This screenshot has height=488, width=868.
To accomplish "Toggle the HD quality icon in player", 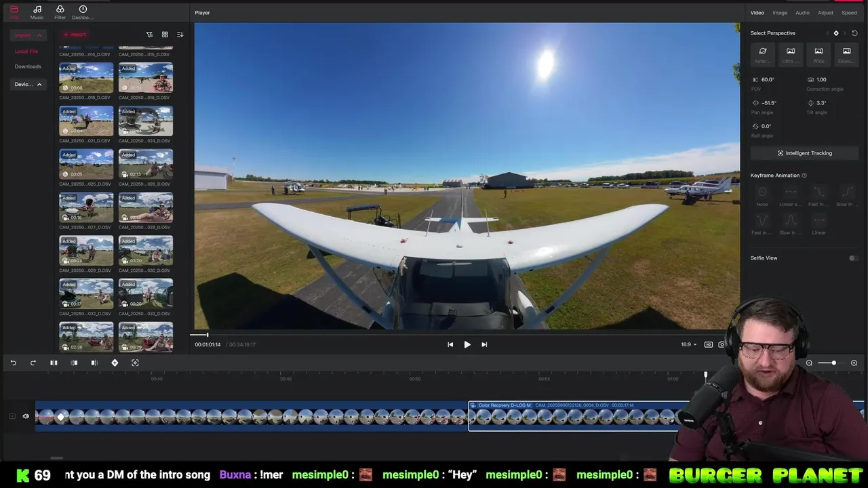I will click(709, 344).
